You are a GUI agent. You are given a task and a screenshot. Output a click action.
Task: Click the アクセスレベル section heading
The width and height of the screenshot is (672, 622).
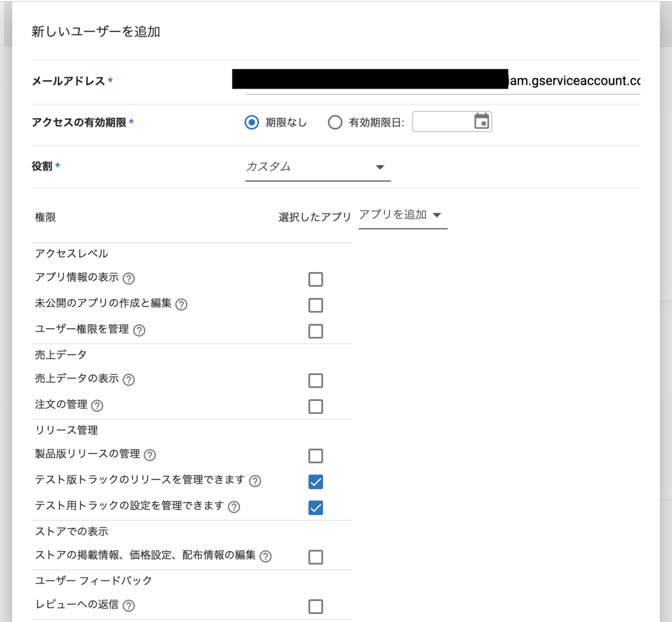71,254
